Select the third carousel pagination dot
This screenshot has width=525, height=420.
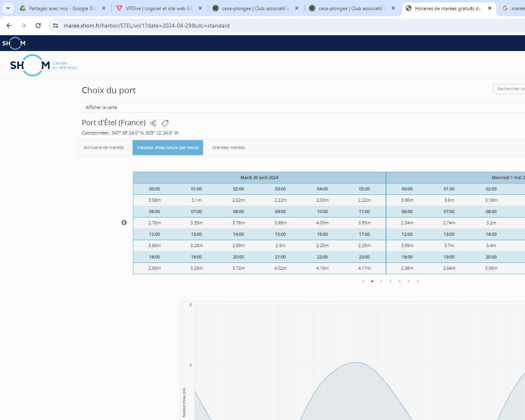pos(381,281)
